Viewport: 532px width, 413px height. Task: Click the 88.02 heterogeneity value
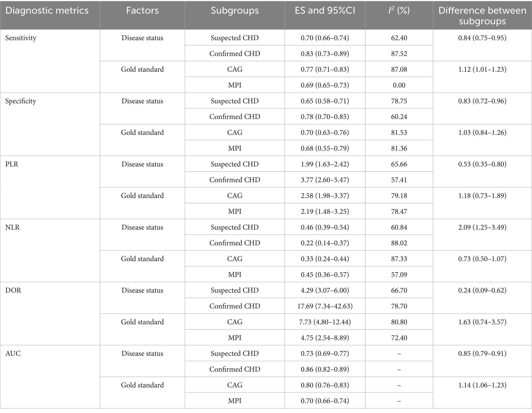399,243
